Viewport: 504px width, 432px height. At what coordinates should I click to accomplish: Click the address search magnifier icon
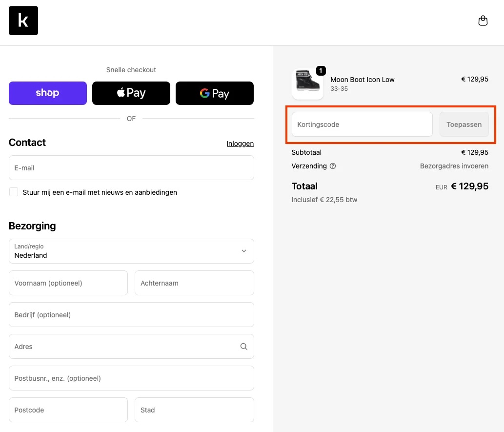click(243, 347)
